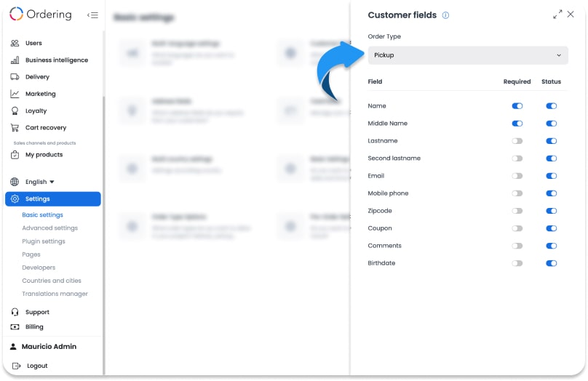Toggle Required switch for Lastname

tap(517, 141)
